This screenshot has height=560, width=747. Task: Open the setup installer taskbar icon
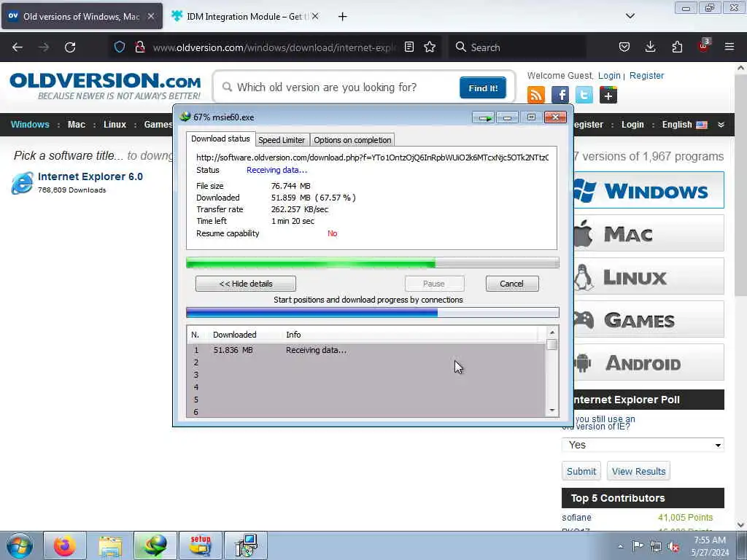point(200,545)
